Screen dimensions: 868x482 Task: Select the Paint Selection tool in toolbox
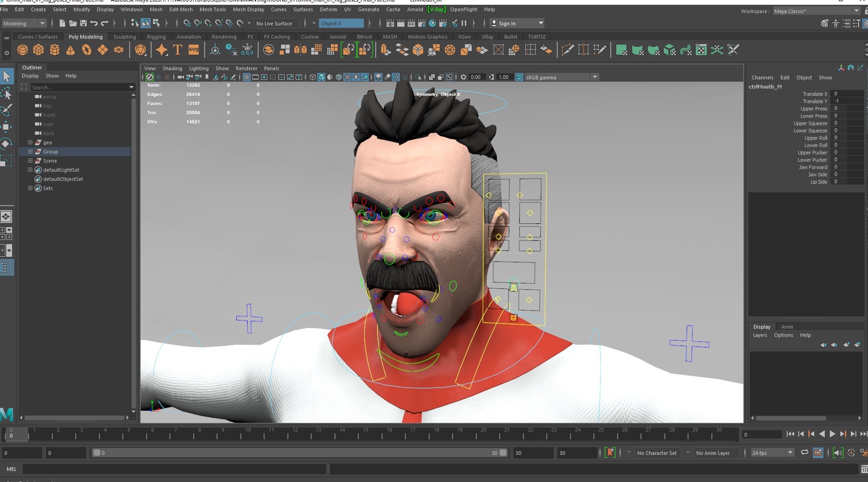[6, 110]
